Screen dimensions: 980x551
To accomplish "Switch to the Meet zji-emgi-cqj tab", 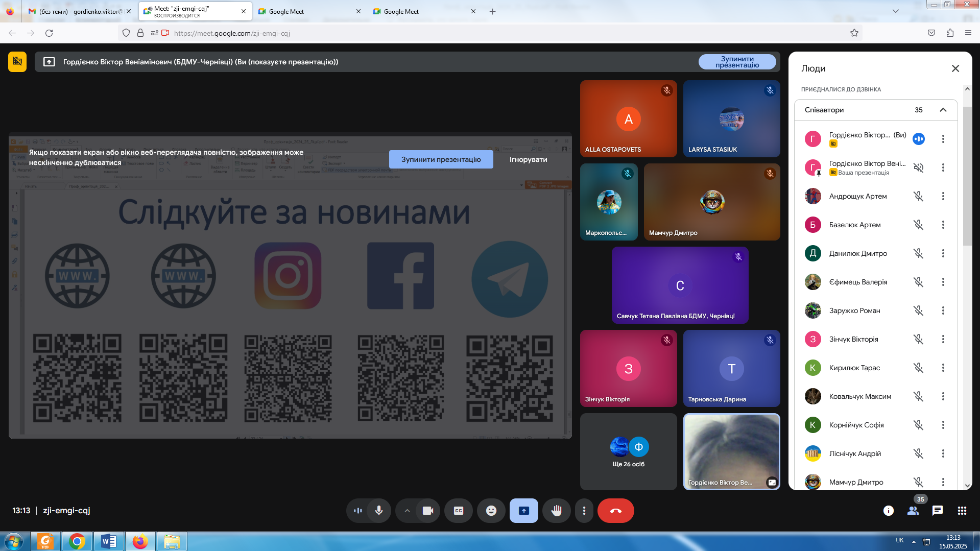I will point(195,11).
